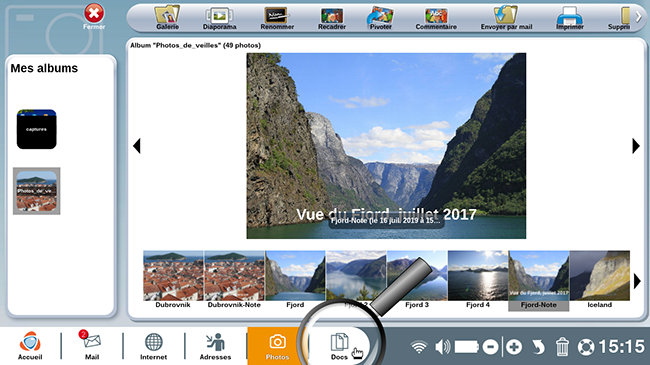
Task: Click the 15:15 clock
Action: pos(622,346)
